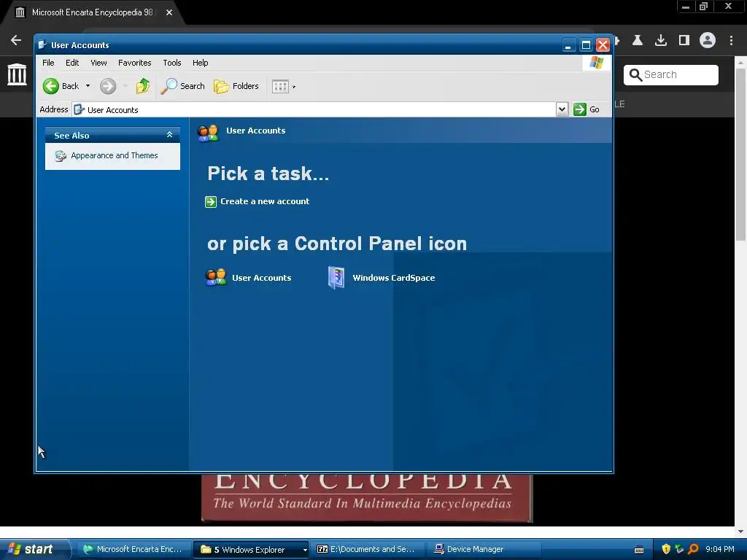Click the green Go button
Image resolution: width=747 pixels, height=560 pixels.
coord(587,109)
